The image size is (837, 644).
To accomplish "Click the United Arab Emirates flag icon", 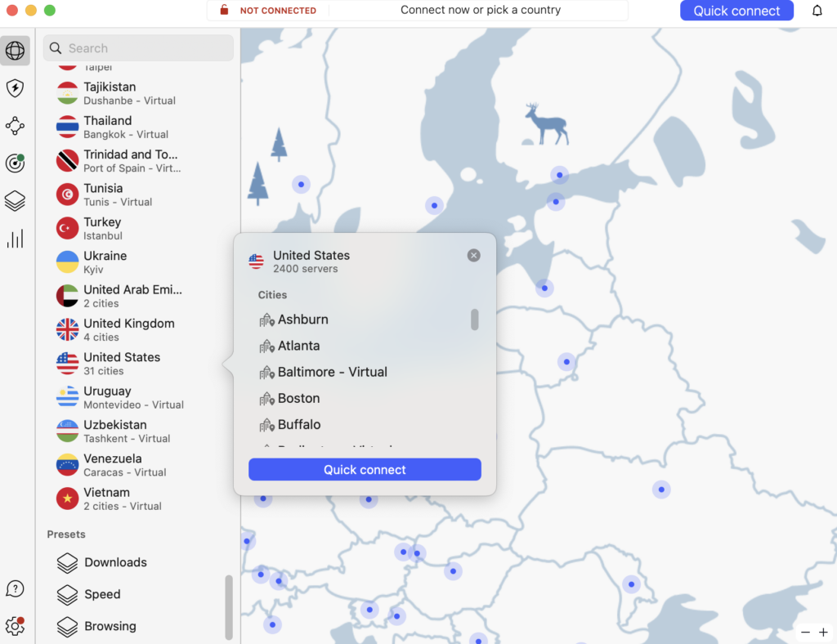I will 67,296.
